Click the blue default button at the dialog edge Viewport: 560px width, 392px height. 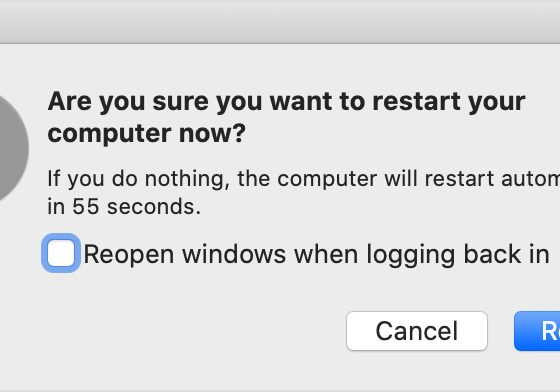pyautogui.click(x=537, y=331)
